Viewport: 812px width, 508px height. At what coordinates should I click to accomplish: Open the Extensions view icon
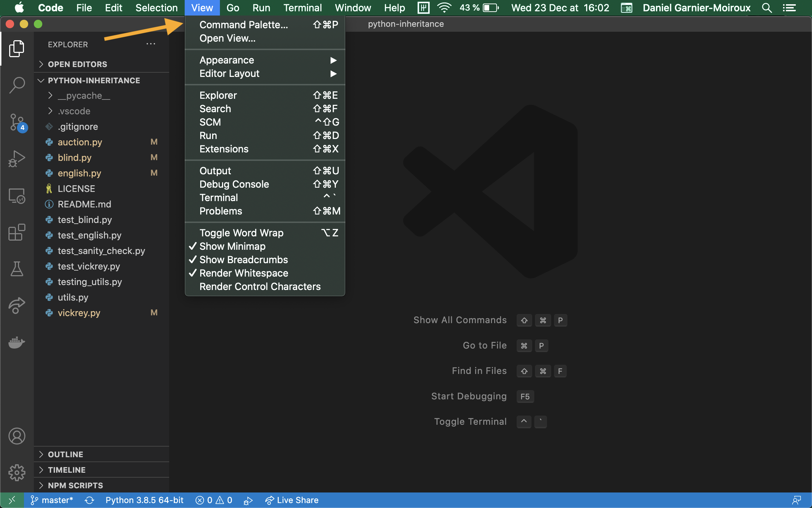17,232
